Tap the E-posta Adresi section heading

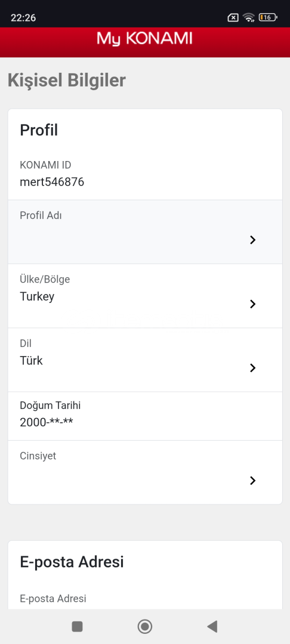tap(72, 562)
